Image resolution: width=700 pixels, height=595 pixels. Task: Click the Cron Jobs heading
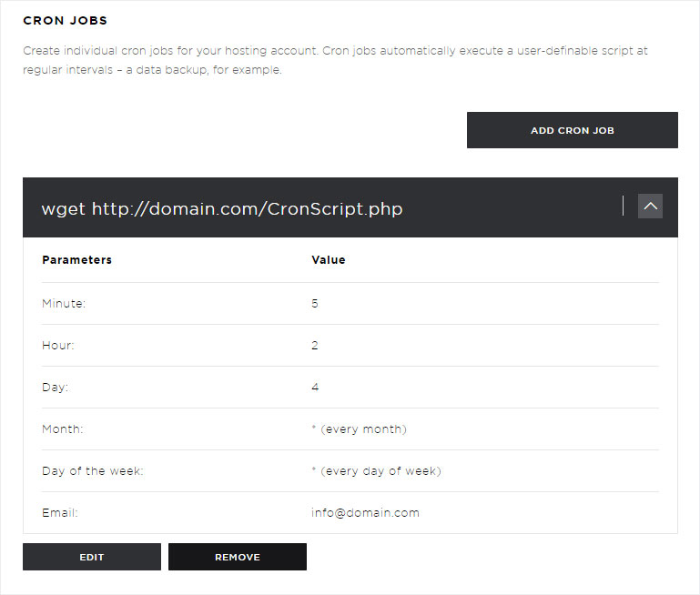click(x=66, y=21)
